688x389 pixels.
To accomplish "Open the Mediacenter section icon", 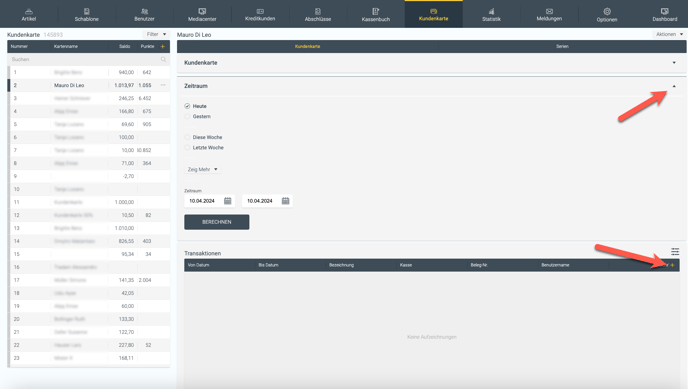I will click(202, 11).
